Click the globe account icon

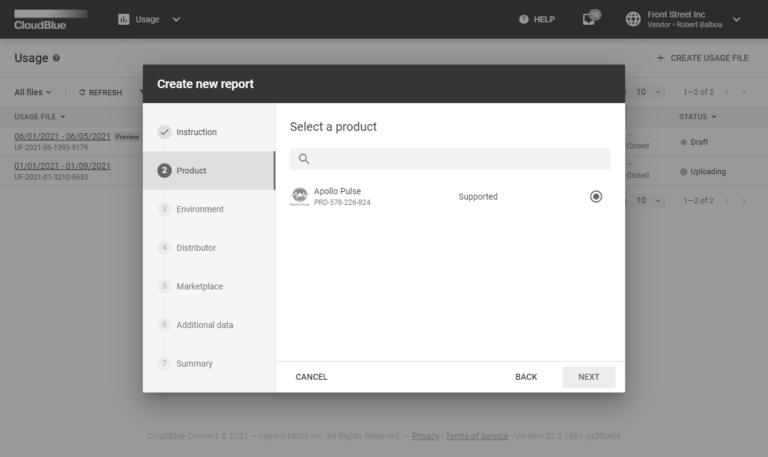[633, 19]
